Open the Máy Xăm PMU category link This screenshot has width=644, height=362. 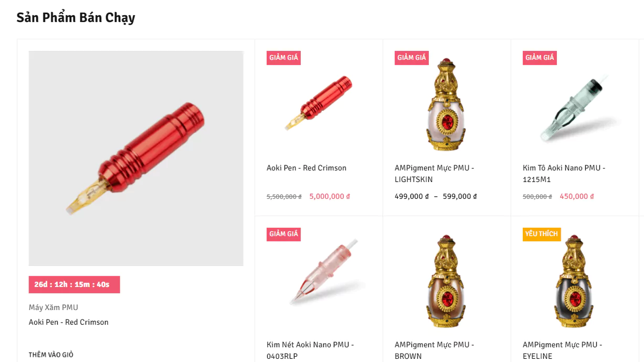pyautogui.click(x=54, y=307)
